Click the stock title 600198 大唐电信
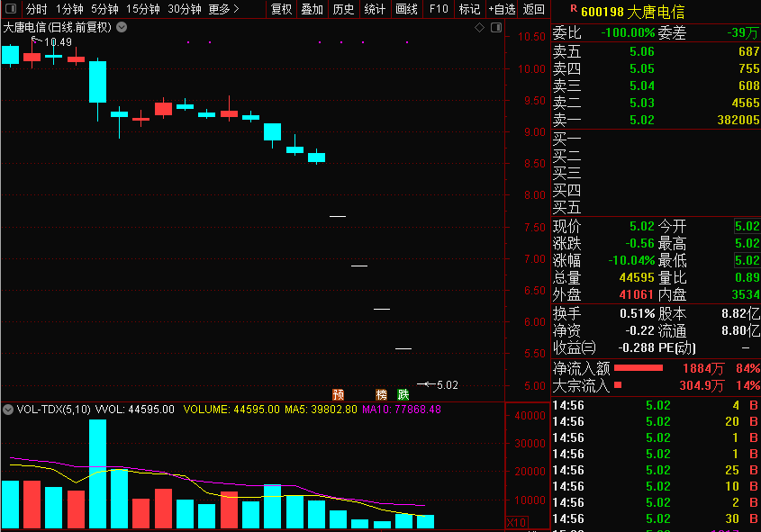The image size is (761, 532). pos(633,12)
